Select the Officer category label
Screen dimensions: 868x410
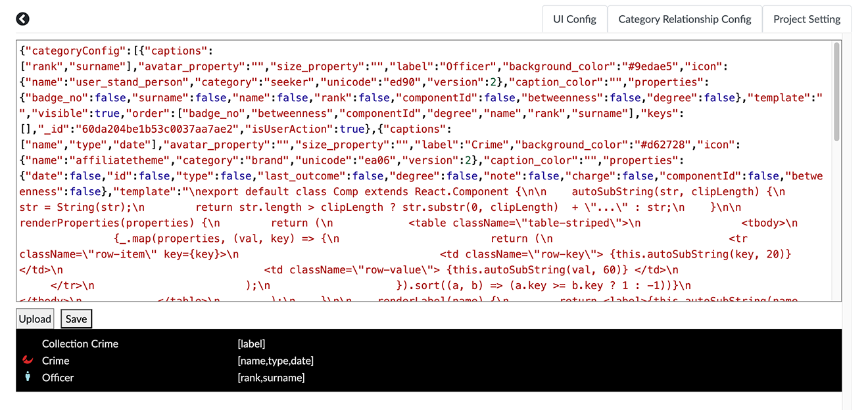coord(58,378)
